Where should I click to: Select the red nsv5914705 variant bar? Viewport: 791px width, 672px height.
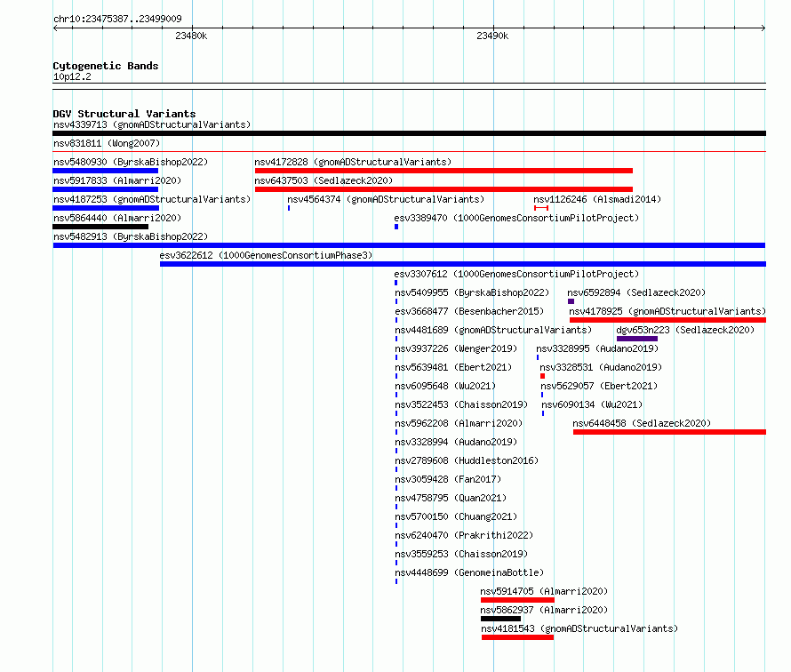pyautogui.click(x=517, y=600)
